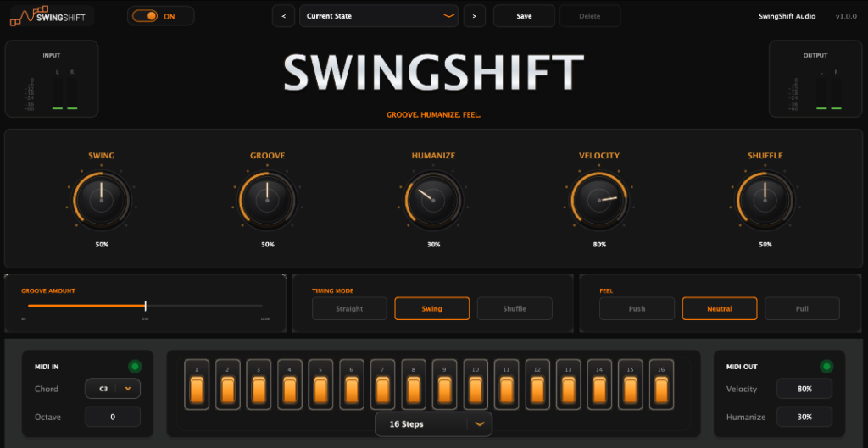
Task: Toggle step 4 in the sequencer
Action: (290, 384)
